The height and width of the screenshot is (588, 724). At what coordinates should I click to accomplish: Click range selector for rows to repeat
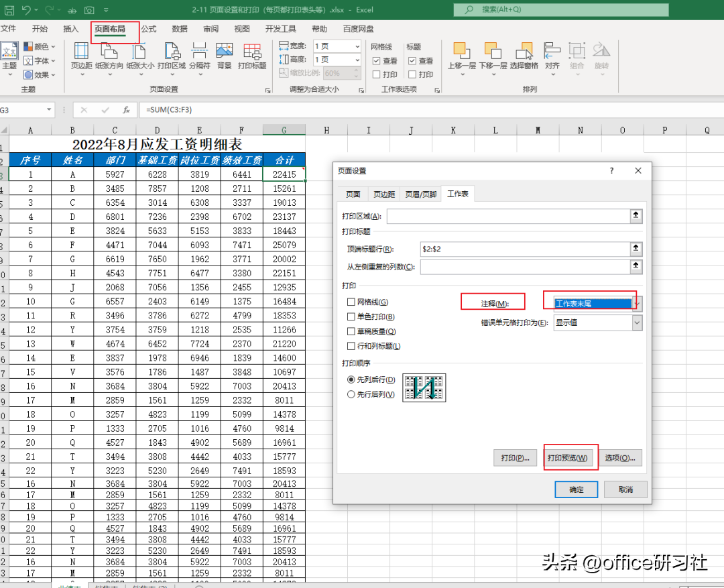pyautogui.click(x=636, y=249)
